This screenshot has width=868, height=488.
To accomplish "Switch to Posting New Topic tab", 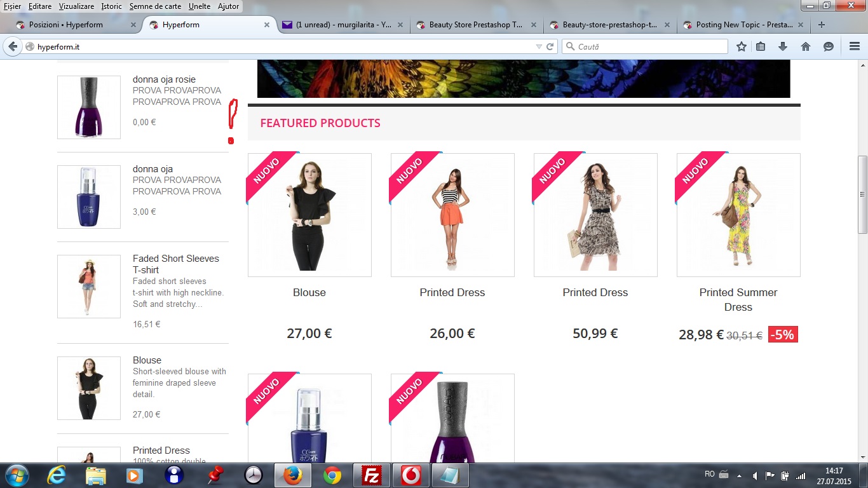I will tap(742, 25).
